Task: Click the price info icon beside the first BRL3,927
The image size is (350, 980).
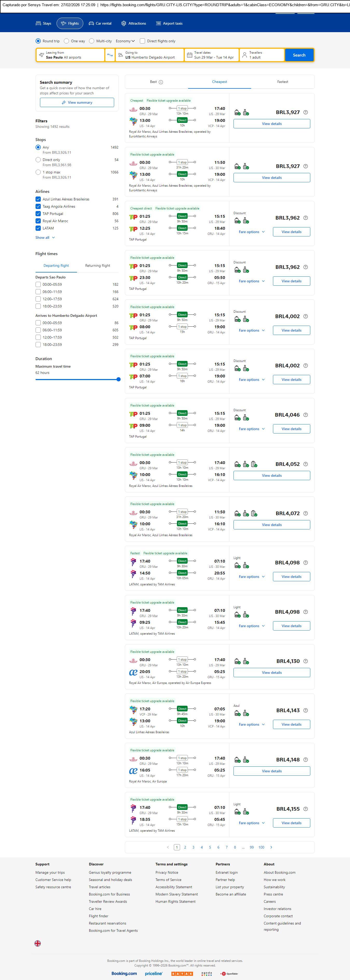Action: point(305,113)
